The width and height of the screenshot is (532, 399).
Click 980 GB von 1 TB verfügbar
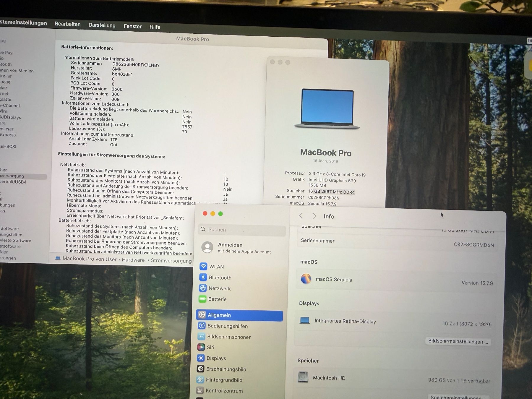(x=459, y=380)
